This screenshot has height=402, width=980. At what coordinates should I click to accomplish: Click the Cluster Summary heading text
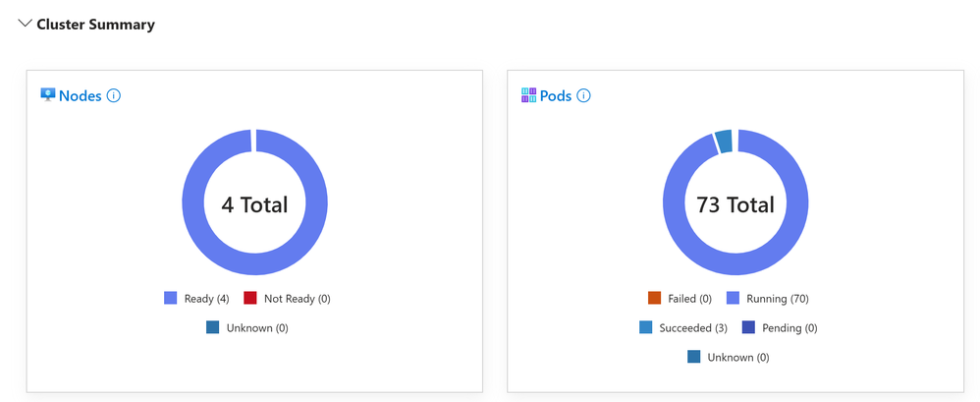coord(95,25)
